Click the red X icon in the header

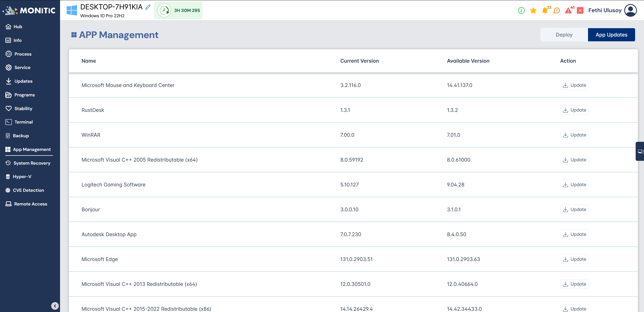pyautogui.click(x=580, y=10)
